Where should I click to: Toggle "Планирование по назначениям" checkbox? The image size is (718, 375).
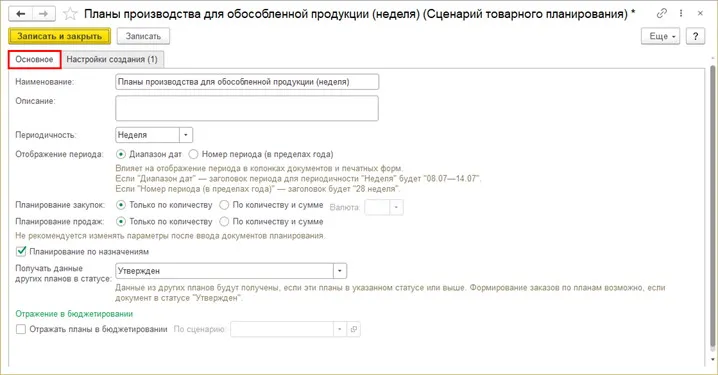(21, 251)
